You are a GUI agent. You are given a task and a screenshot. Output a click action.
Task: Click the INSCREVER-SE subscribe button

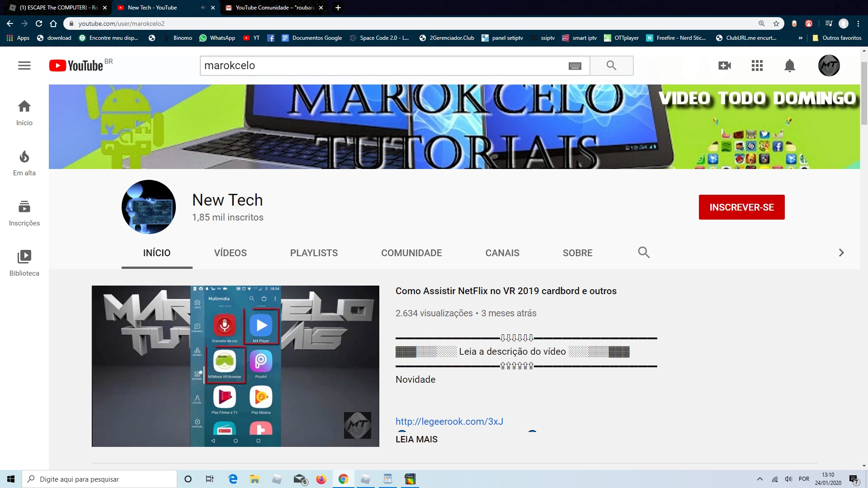click(x=741, y=207)
